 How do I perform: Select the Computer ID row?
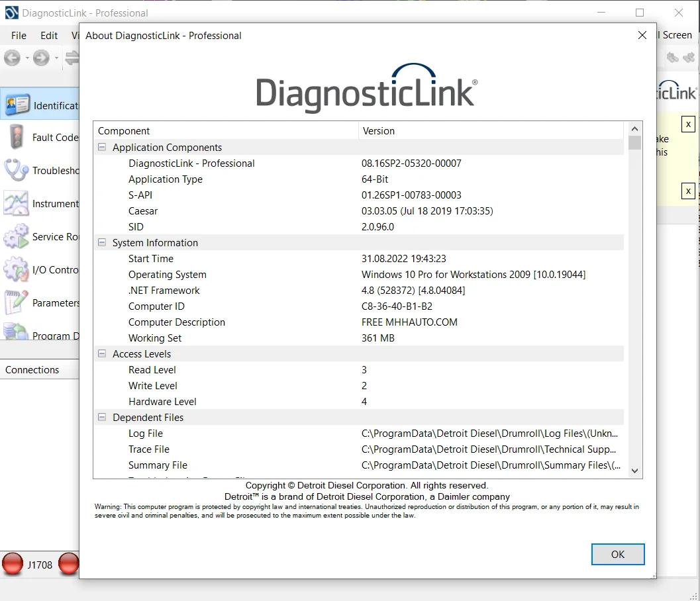358,306
